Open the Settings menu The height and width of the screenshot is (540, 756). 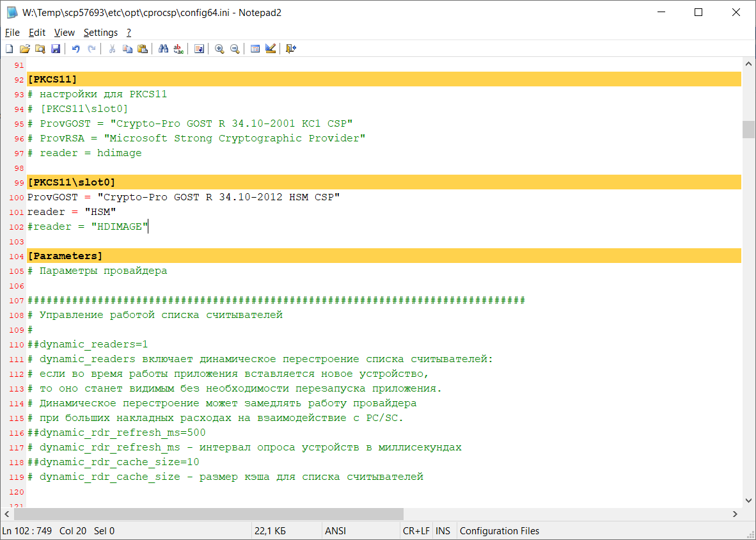click(x=100, y=33)
